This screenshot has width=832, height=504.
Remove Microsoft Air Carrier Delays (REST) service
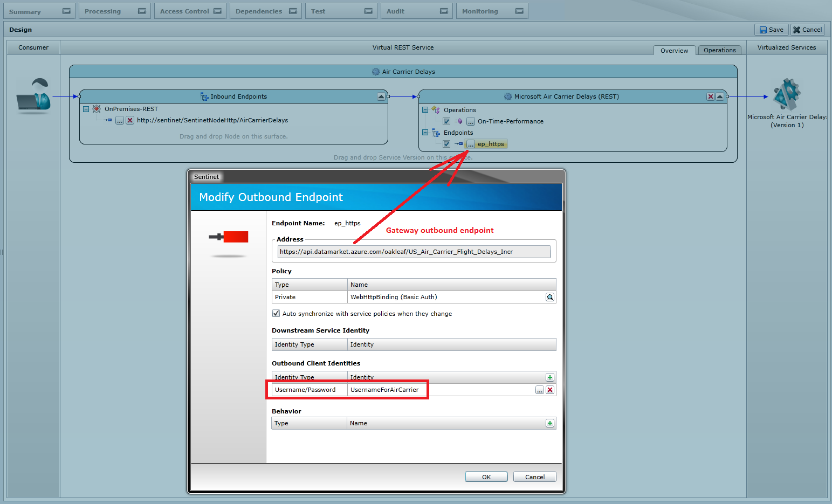click(710, 96)
